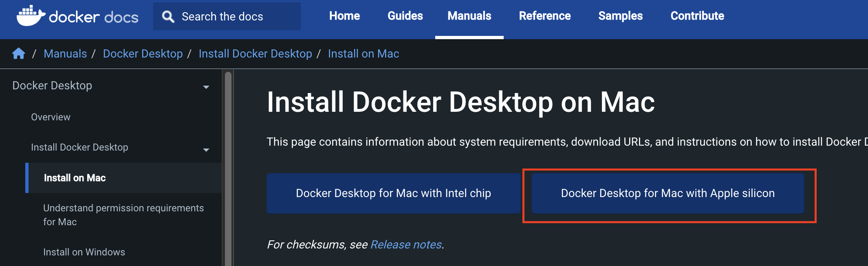Click the home icon in breadcrumb

coord(19,53)
